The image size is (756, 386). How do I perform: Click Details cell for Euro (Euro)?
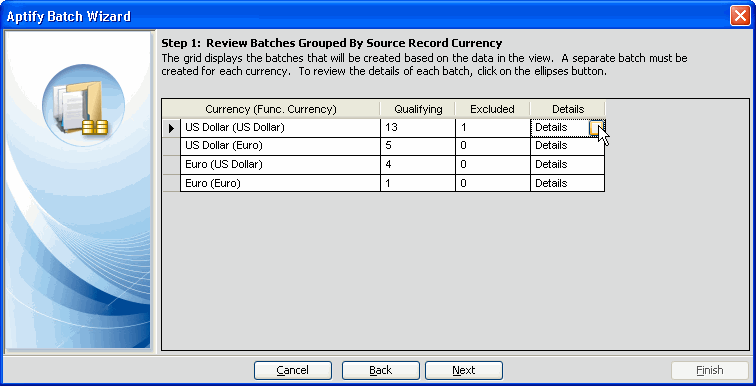[567, 183]
